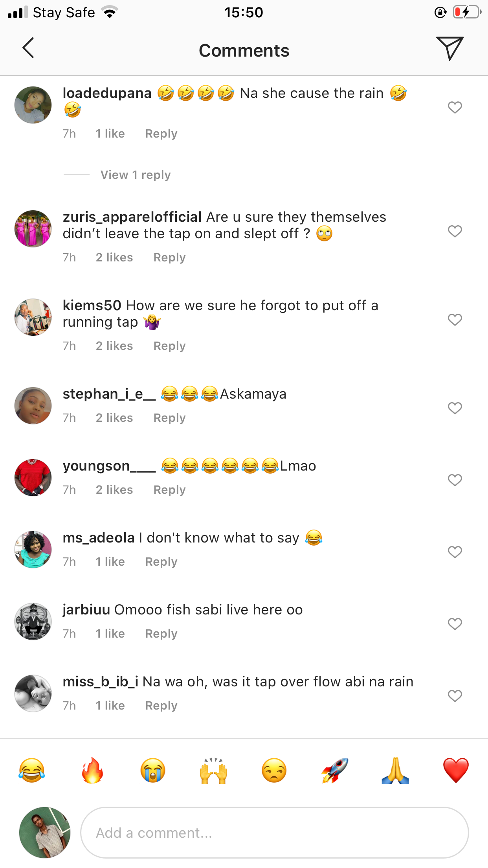Image resolution: width=488 pixels, height=868 pixels.
Task: Open miss_b_ib_i profile avatar
Action: 33,693
